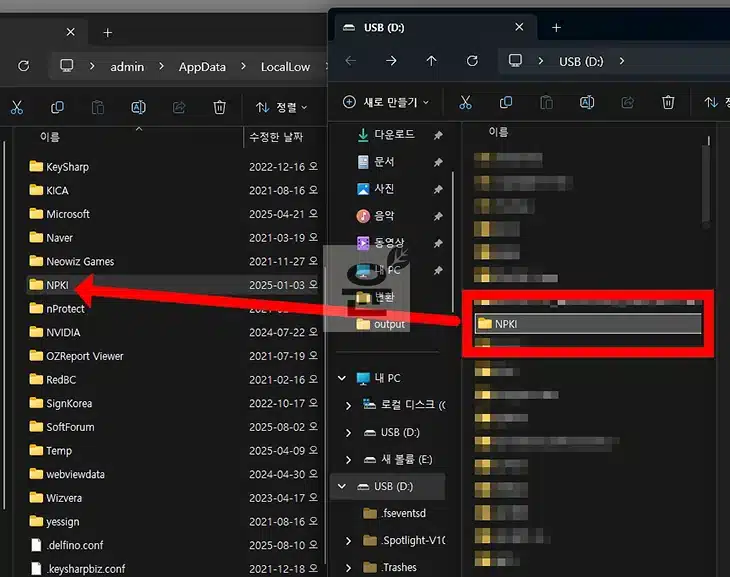The width and height of the screenshot is (730, 577).
Task: Click Rename icon in USB (D:) window
Action: click(587, 102)
